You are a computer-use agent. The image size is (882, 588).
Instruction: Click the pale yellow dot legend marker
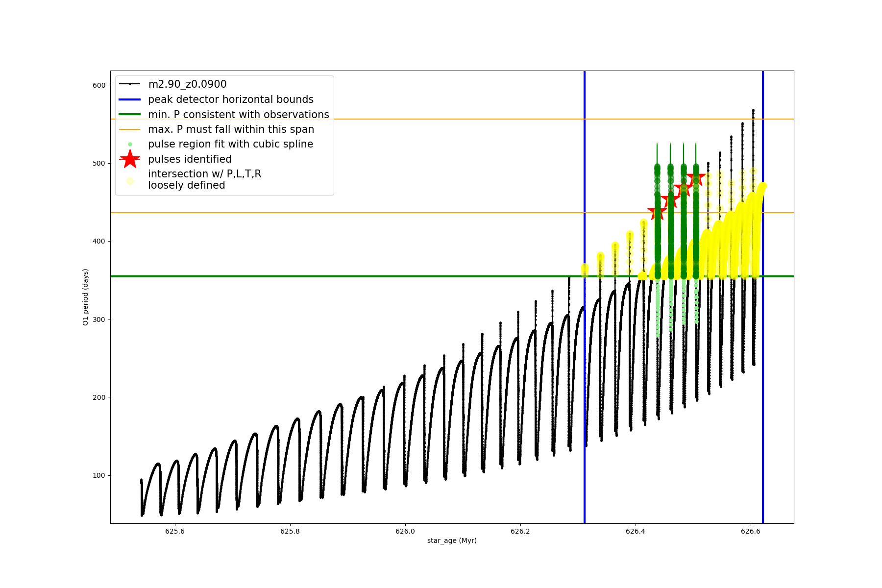tap(130, 181)
